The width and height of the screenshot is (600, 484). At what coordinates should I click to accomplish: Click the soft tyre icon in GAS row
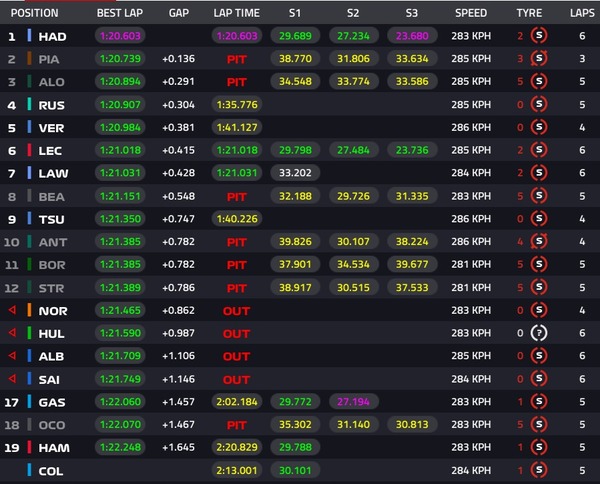(x=539, y=401)
